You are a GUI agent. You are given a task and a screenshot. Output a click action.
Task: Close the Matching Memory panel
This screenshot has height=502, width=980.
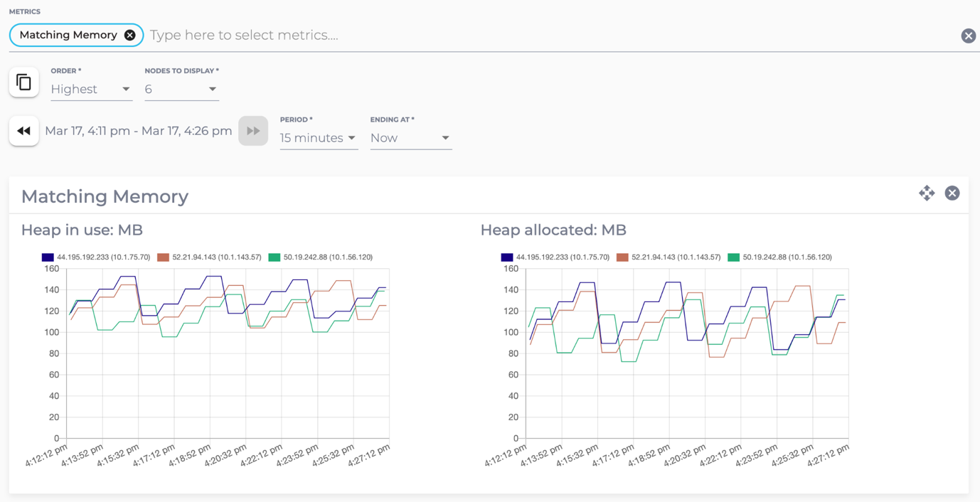[952, 193]
